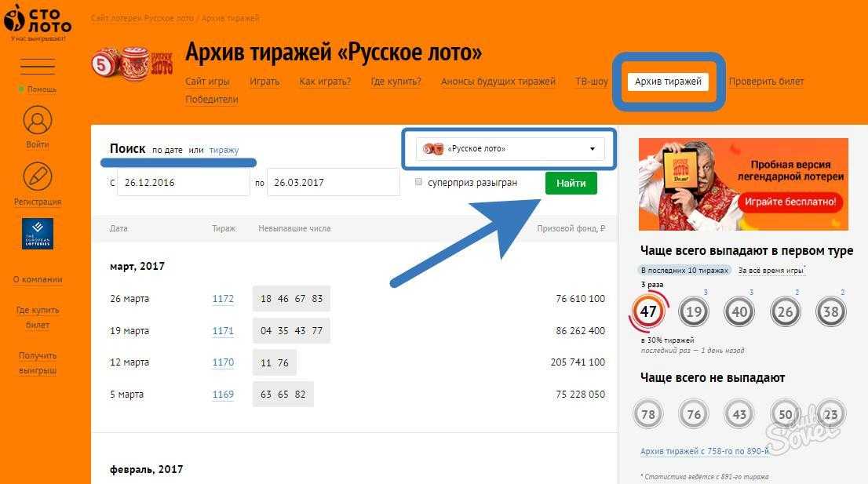Click the start date field 26.12.2016
The height and width of the screenshot is (484, 868).
[183, 183]
